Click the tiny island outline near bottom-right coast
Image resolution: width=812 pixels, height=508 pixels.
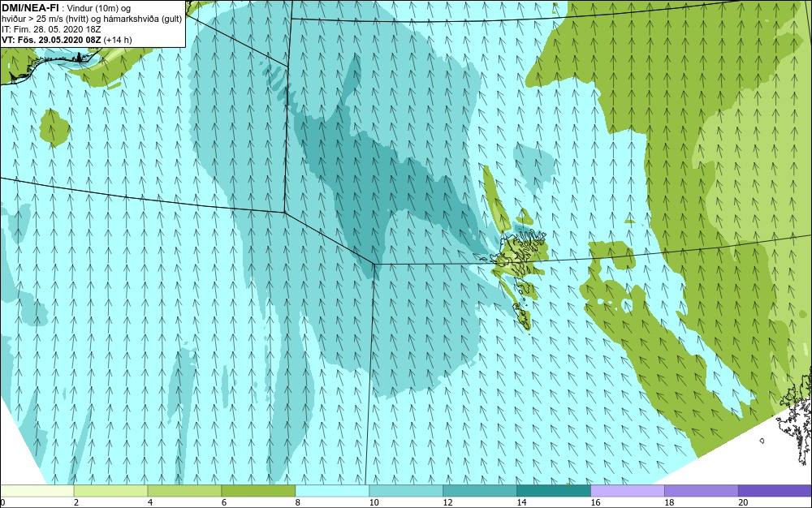coord(762,441)
